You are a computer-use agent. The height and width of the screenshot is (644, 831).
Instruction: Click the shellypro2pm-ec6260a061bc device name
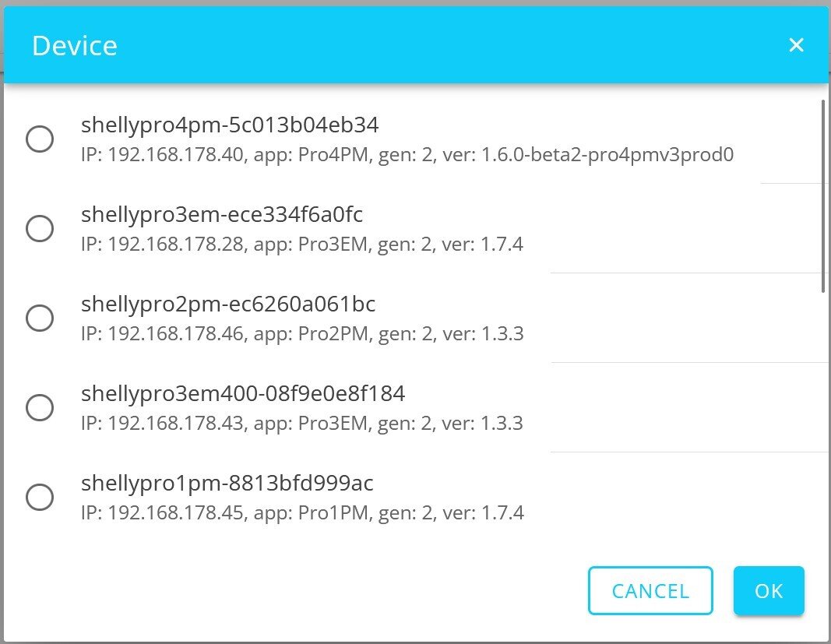point(228,304)
